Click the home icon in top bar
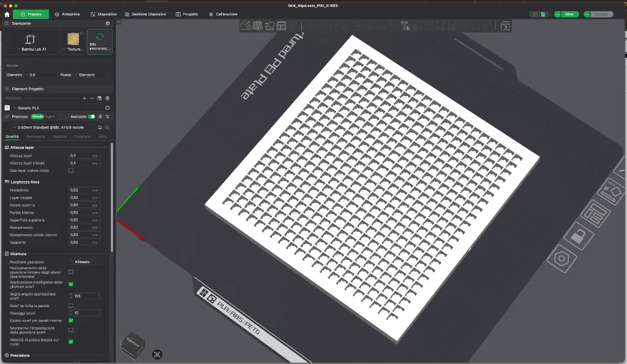627x364 pixels. 7,14
